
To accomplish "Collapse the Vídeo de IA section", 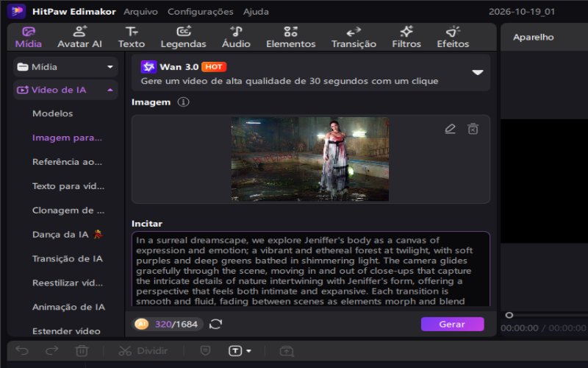I will [x=110, y=90].
